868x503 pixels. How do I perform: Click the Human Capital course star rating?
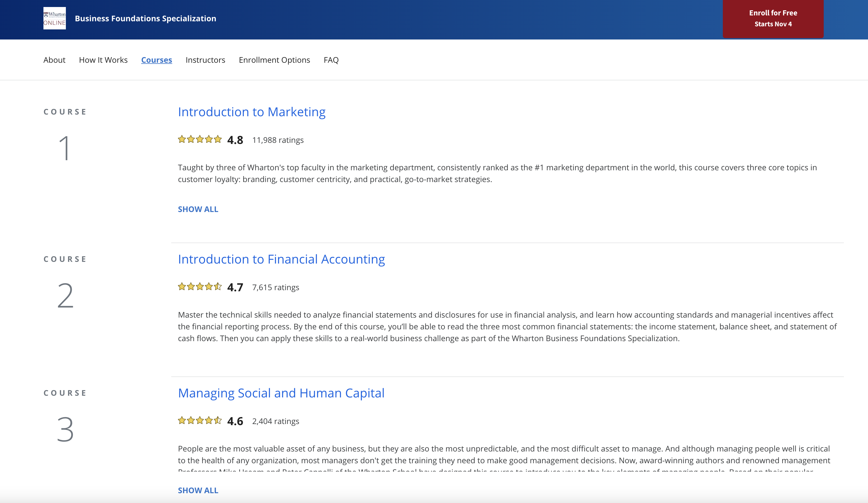200,420
